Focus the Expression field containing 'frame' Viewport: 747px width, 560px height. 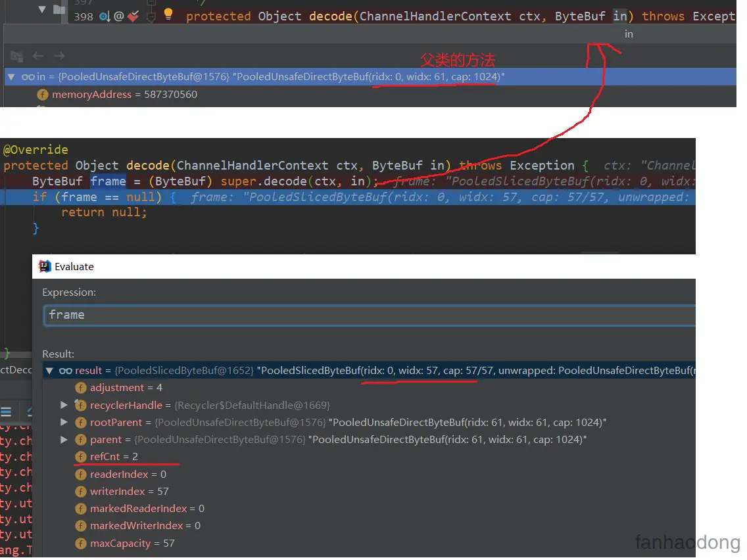(x=370, y=315)
